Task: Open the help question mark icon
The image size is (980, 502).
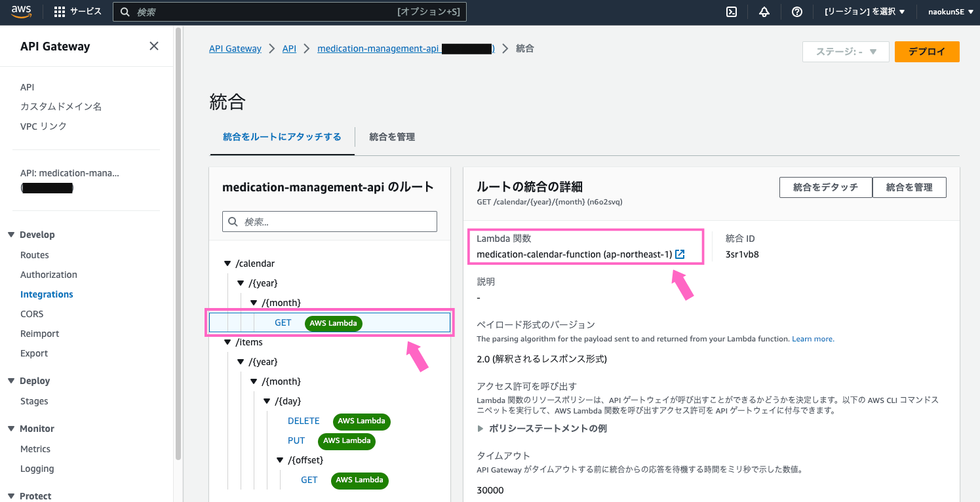Action: pyautogui.click(x=797, y=12)
